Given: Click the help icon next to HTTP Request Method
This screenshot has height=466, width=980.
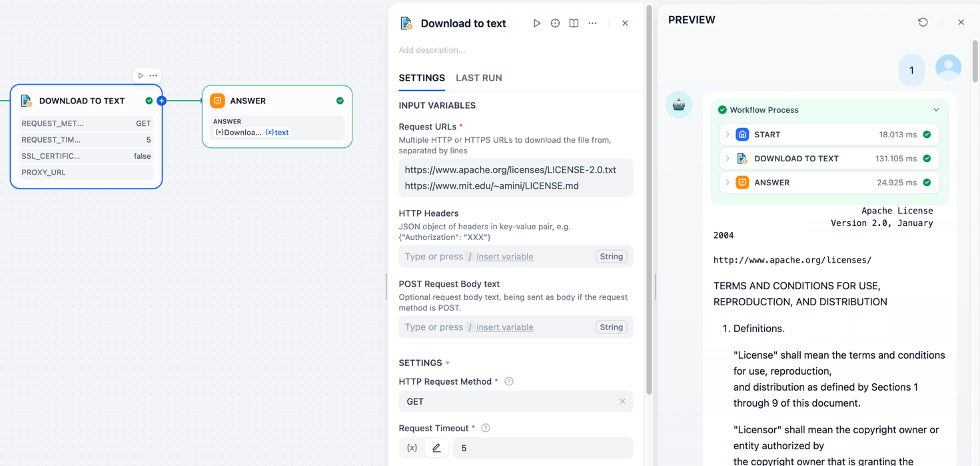Looking at the screenshot, I should point(509,381).
